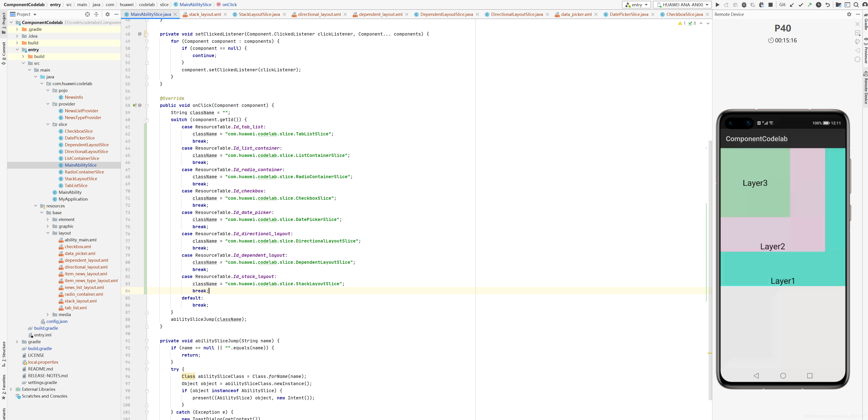868x420 pixels.
Task: Click the Git commit checkmark icon
Action: [801, 5]
